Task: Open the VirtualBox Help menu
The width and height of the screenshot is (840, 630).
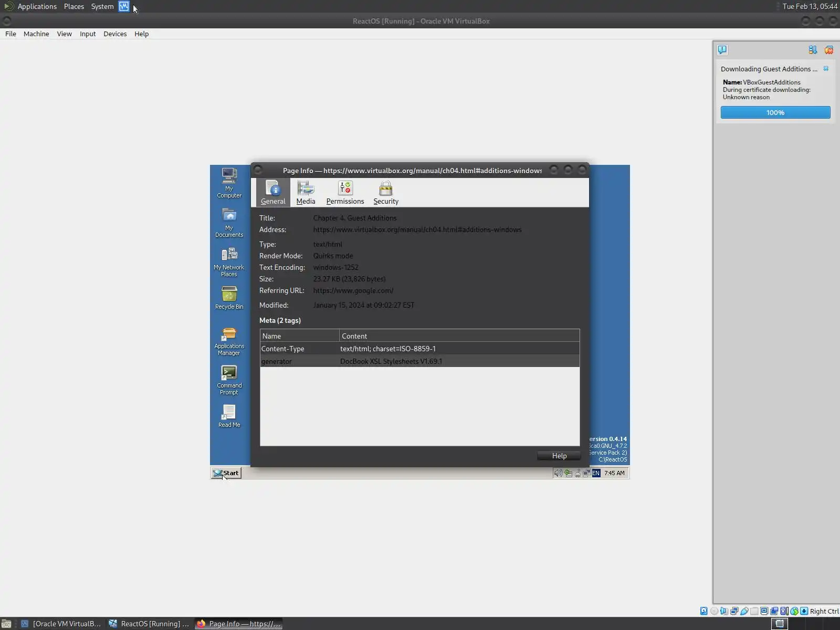Action: pyautogui.click(x=142, y=34)
